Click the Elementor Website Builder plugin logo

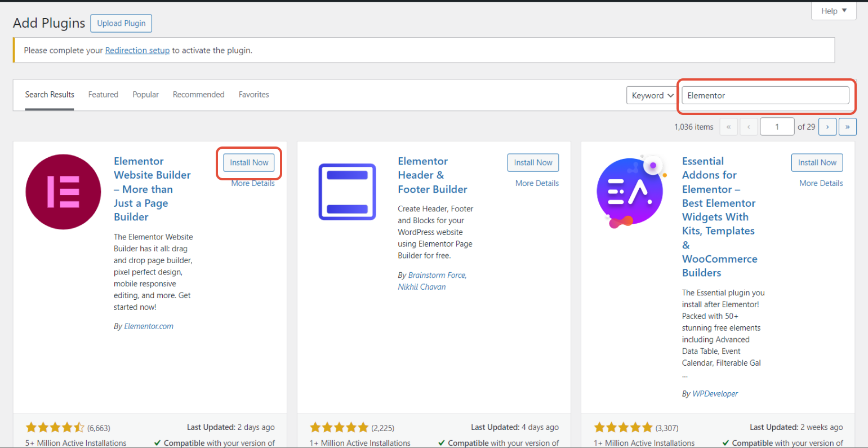tap(63, 192)
